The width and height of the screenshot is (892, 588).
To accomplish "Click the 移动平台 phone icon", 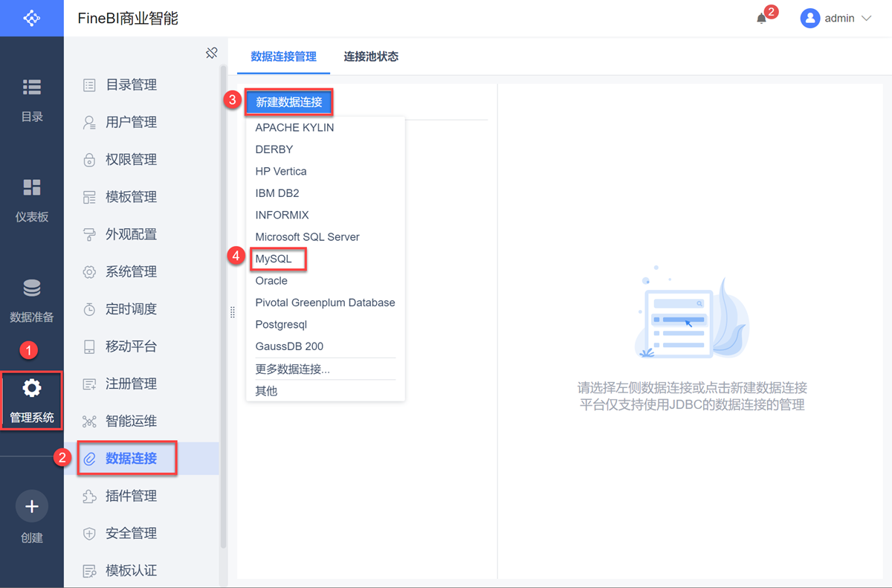I will tap(89, 346).
